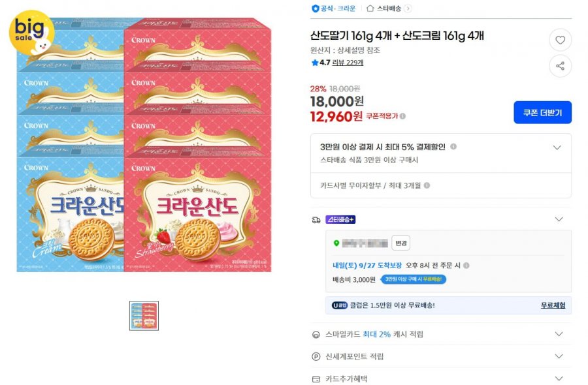Screen dimensions: 588x385
Task: Open info icon after 오후 8시 전 주문 시
Action: [466, 266]
